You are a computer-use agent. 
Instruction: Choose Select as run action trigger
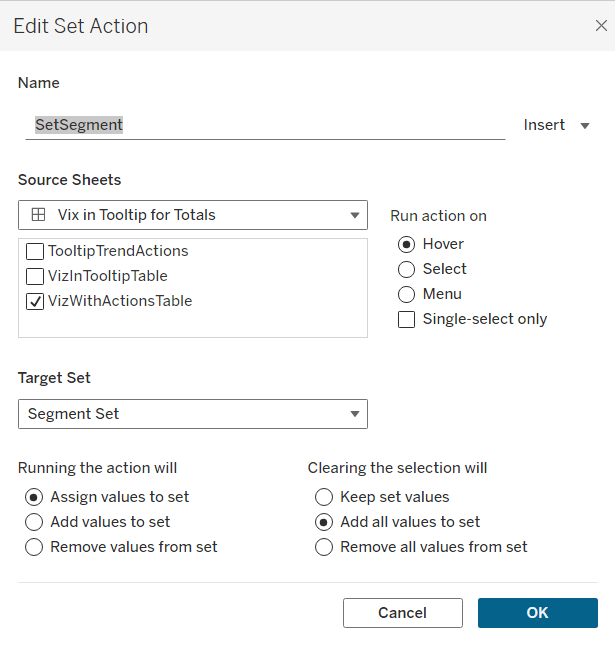click(x=407, y=269)
